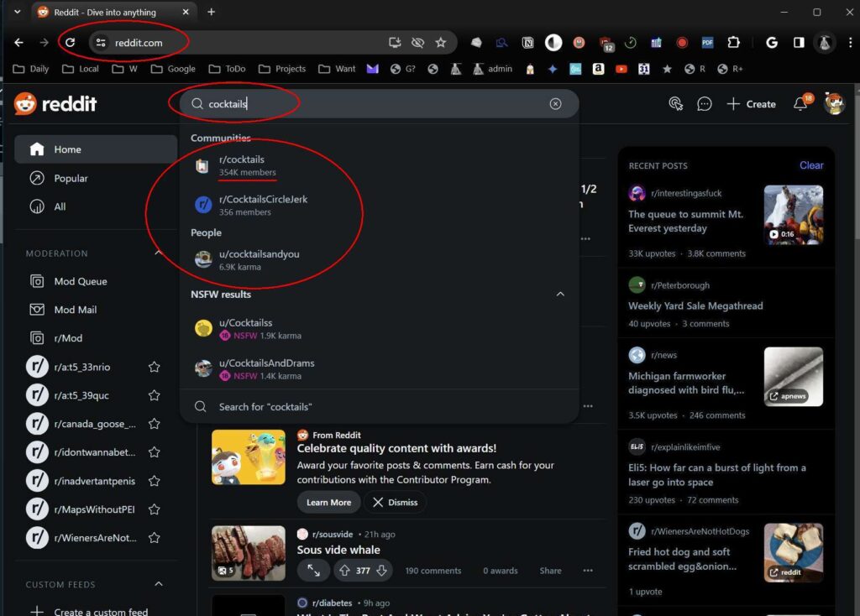Screen dimensions: 860x616
Task: Collapse the NSFW results section
Action: coord(560,295)
